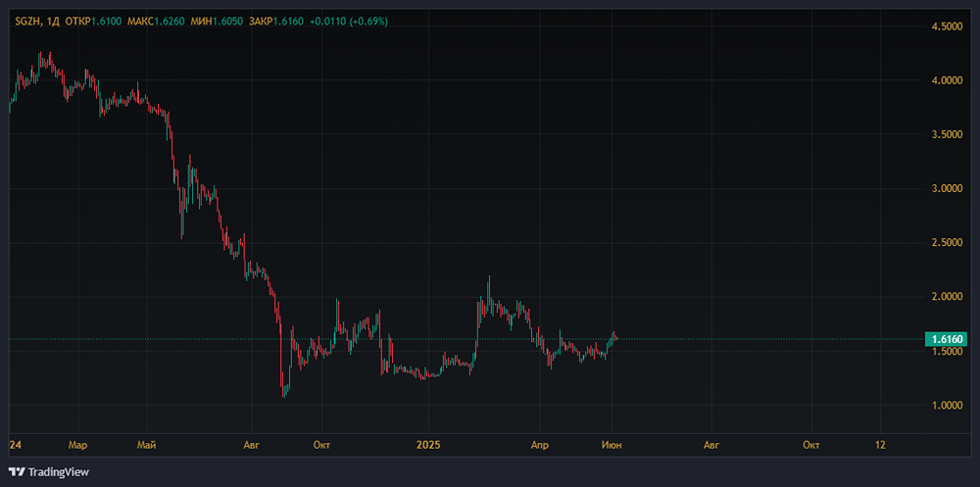Click the 1.0000 price axis label
Viewport: 980px width, 487px height.
click(x=947, y=405)
